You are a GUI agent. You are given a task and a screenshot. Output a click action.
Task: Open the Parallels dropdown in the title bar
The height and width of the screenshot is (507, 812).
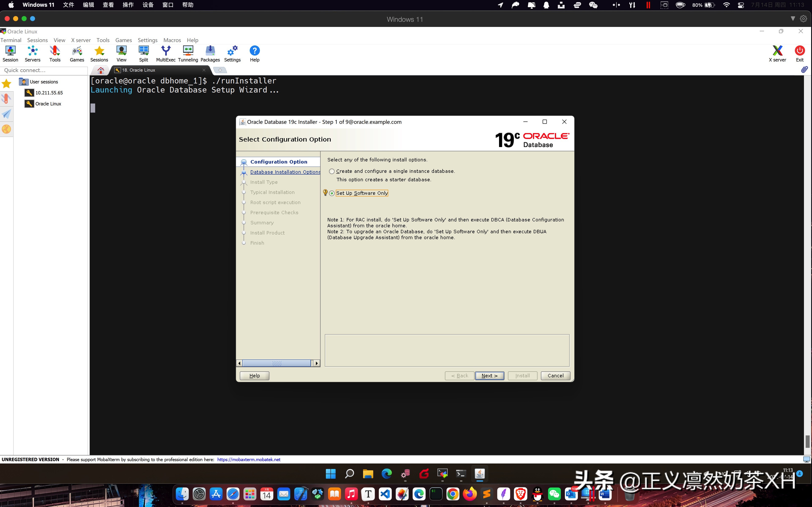coord(793,18)
